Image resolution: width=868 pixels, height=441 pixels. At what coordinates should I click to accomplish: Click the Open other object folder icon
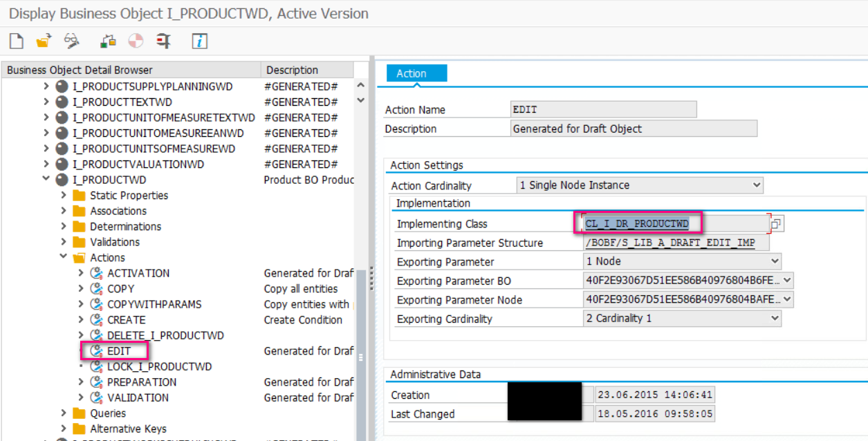click(x=44, y=41)
